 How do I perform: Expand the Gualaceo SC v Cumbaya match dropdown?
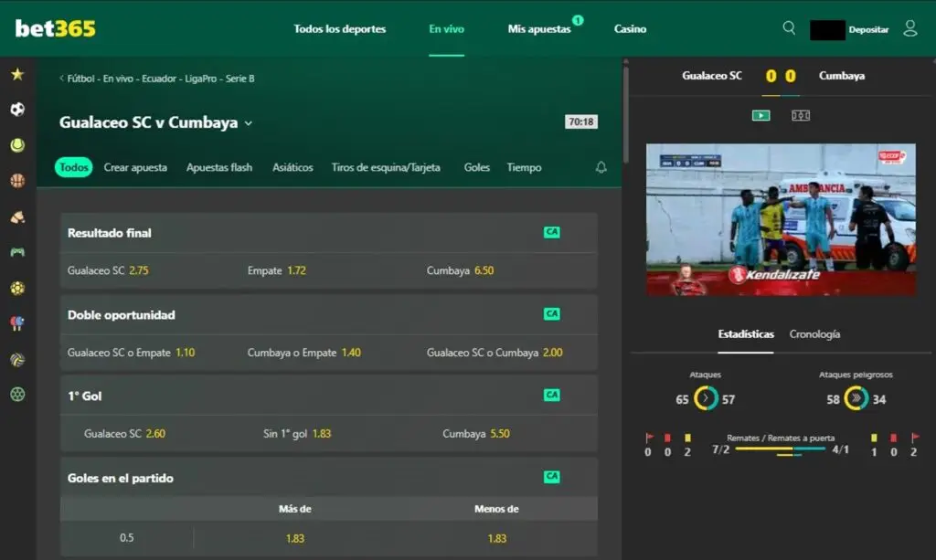(x=248, y=123)
